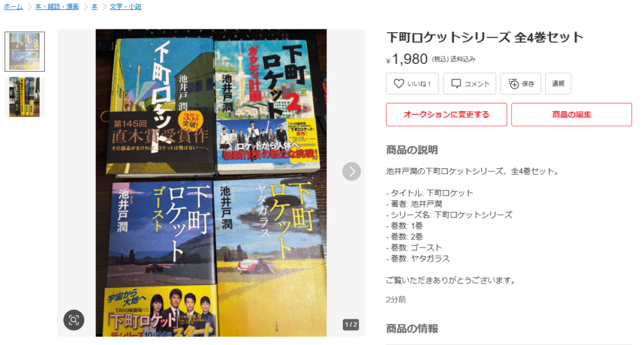The image size is (644, 345).
Task: Click the 通報 report button
Action: [558, 84]
